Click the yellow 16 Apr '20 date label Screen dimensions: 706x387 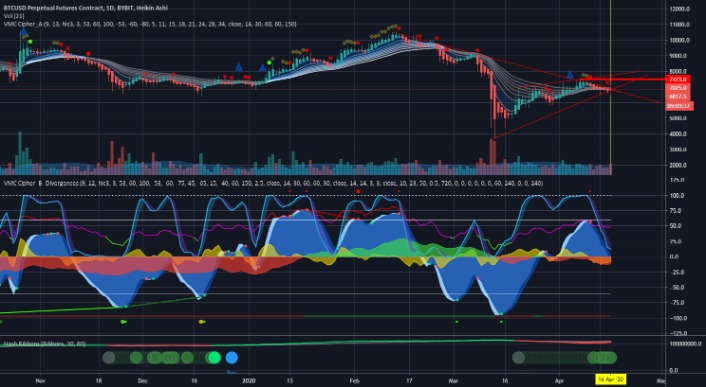(x=611, y=380)
